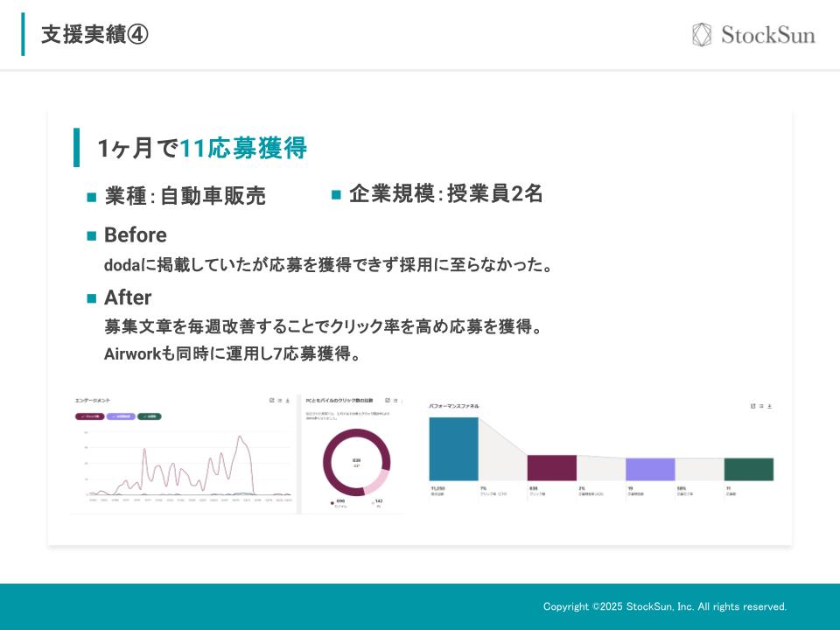
Task: Click the purple funnel bar labeled 19
Action: tap(649, 469)
